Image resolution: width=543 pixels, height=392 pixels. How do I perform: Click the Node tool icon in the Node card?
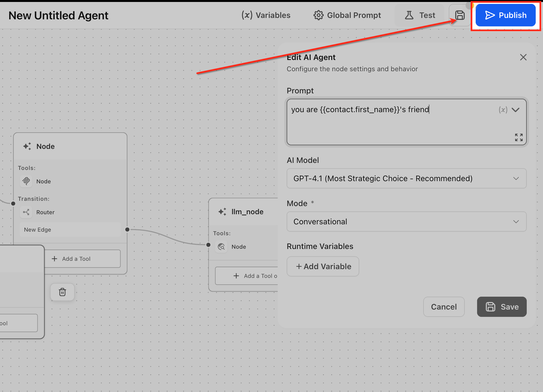pyautogui.click(x=26, y=181)
